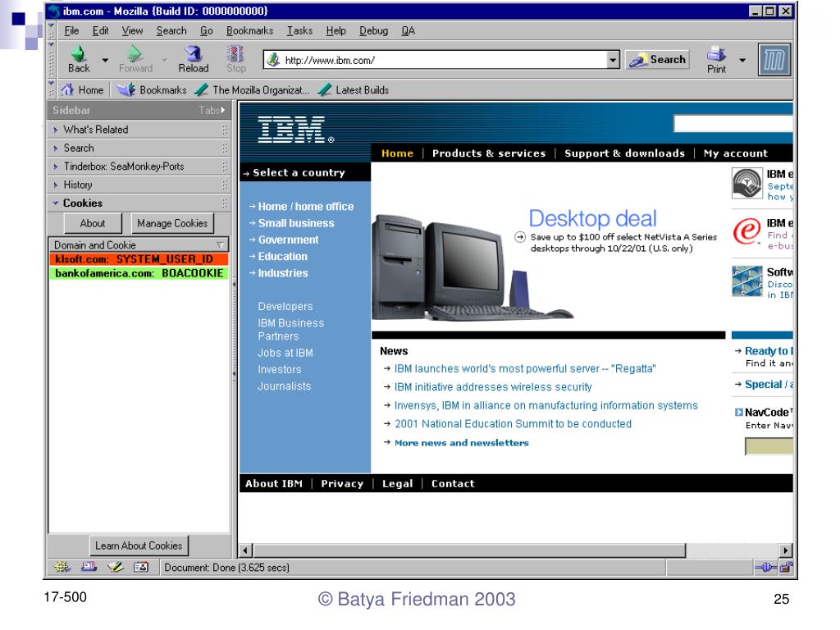This screenshot has height=630, width=840.
Task: Click the security lock icon
Action: [786, 567]
